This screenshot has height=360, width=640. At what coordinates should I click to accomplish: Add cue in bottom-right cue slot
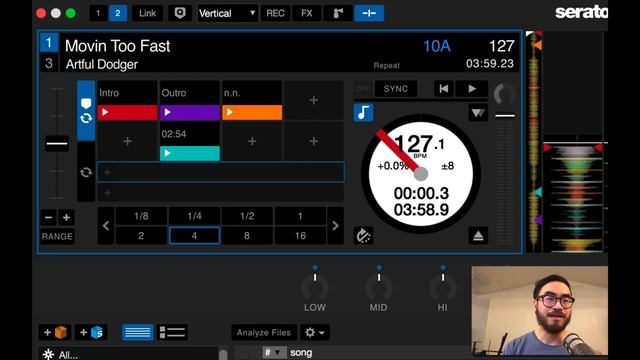[313, 141]
